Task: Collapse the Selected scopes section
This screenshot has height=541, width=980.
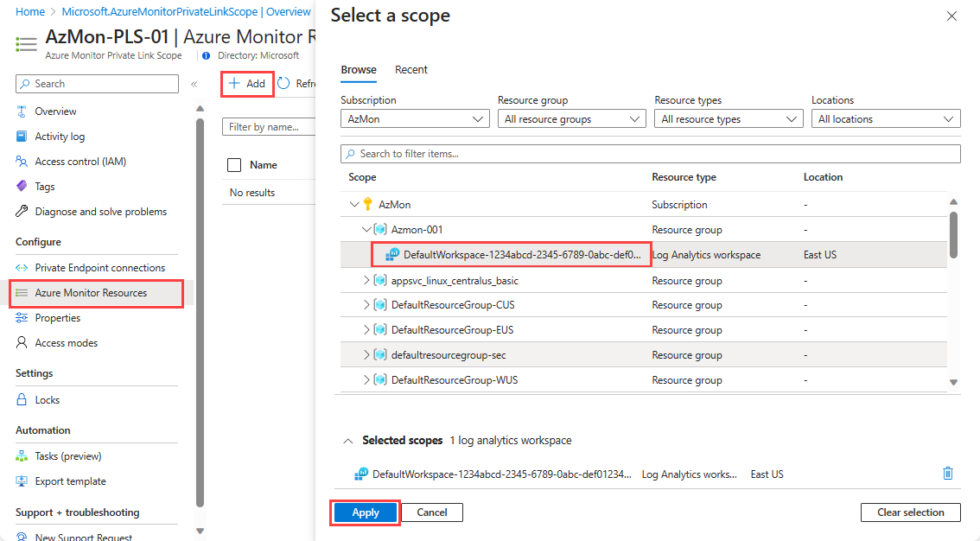Action: [348, 441]
